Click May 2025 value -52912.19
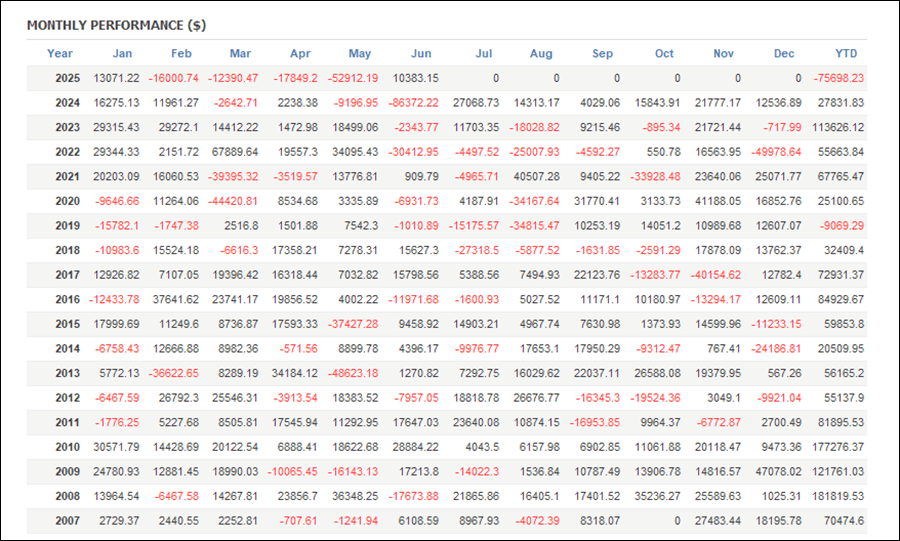This screenshot has width=900, height=541. tap(353, 78)
